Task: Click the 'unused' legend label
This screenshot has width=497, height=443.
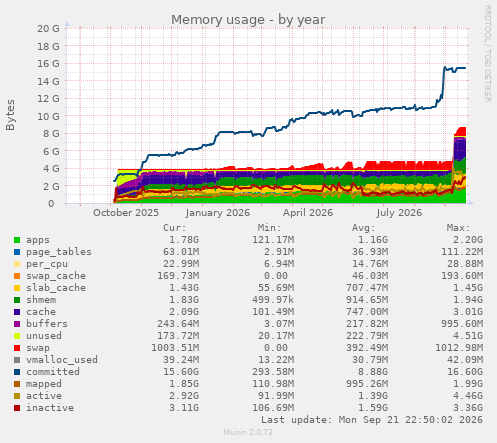Action: point(44,336)
